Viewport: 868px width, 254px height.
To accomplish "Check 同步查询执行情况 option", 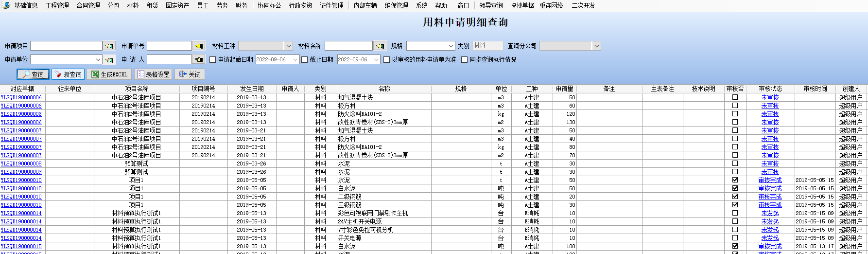I will click(x=464, y=60).
